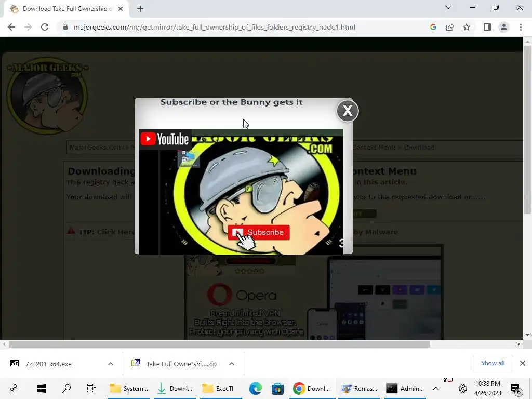This screenshot has height=399, width=532.
Task: Close the Download Take Full Ownership tab
Action: (121, 9)
